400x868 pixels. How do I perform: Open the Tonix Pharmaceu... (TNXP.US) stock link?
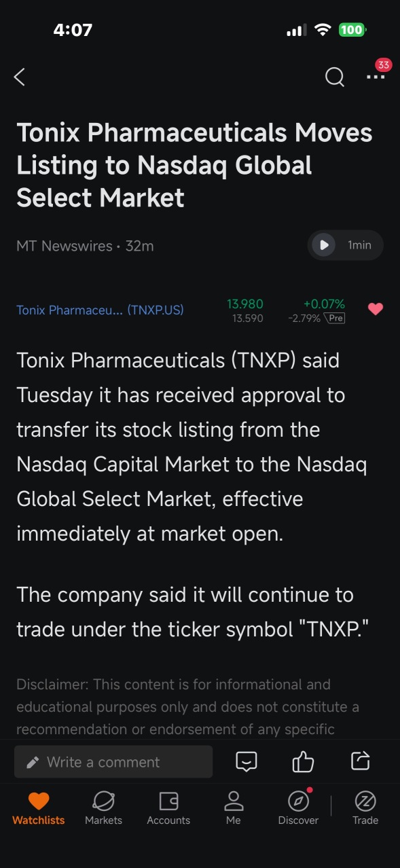point(100,310)
